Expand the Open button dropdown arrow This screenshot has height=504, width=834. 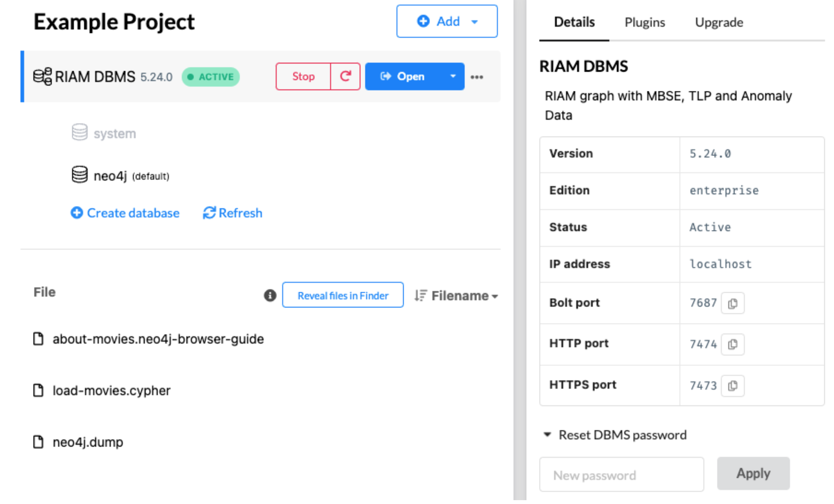coord(453,76)
